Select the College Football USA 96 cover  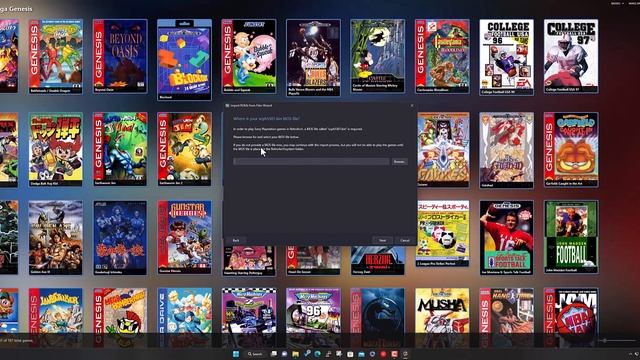(507, 57)
